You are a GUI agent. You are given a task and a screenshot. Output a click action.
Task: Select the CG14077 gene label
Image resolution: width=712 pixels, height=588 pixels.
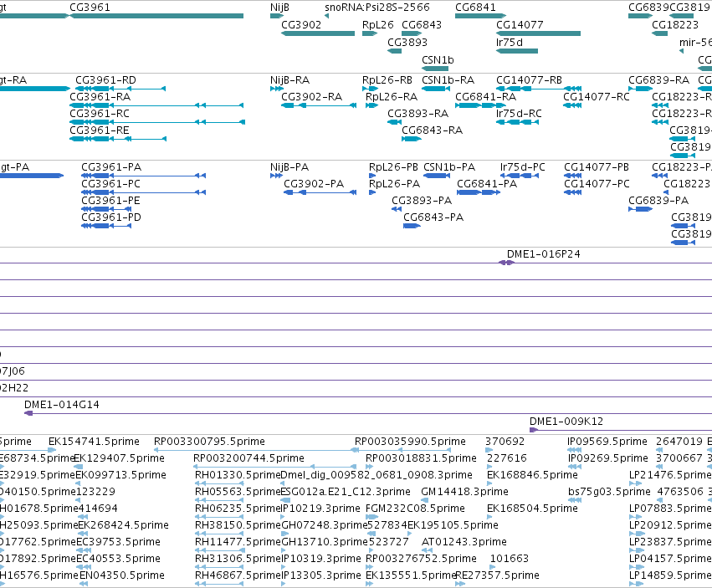(520, 25)
